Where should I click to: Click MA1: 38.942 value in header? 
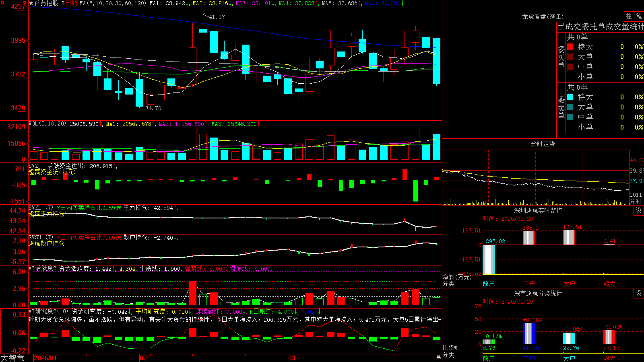point(168,3)
